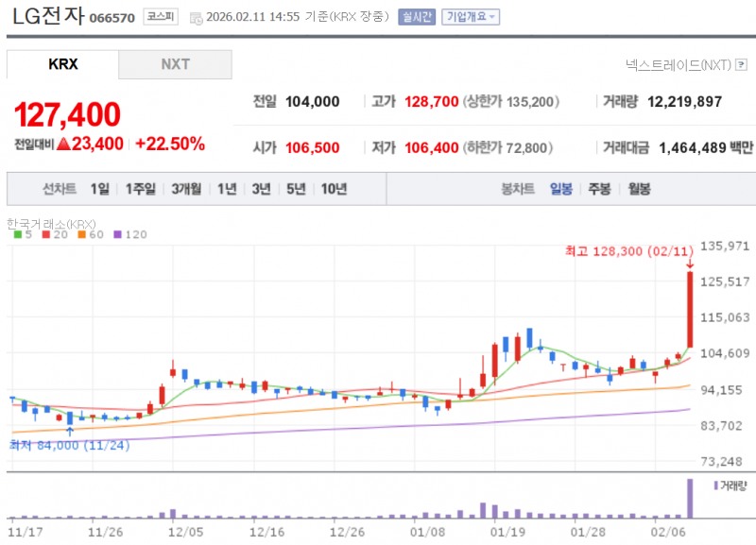This screenshot has width=756, height=545.
Task: Select the 3개월 chart period
Action: pyautogui.click(x=184, y=189)
